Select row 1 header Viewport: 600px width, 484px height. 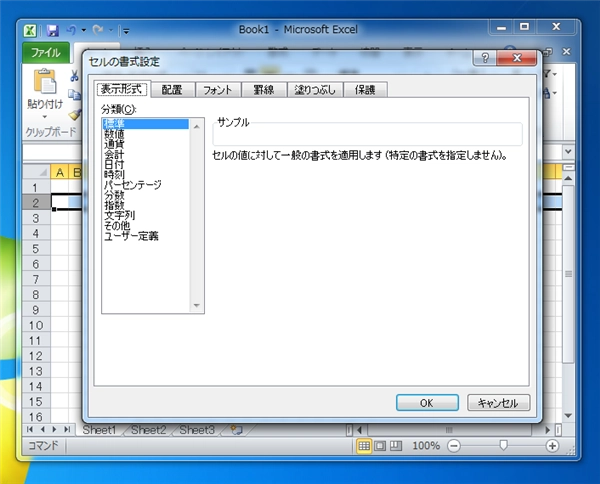point(36,188)
